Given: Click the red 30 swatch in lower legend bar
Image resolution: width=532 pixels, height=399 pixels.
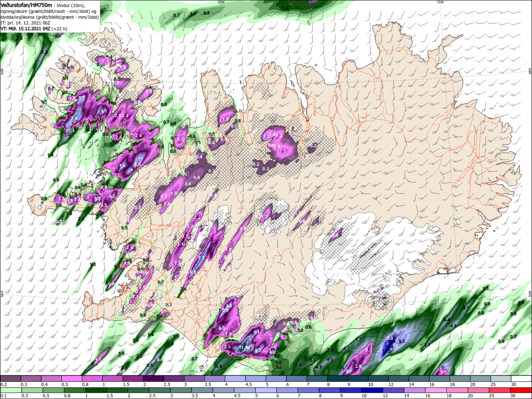Looking at the screenshot, I should pyautogui.click(x=521, y=390).
